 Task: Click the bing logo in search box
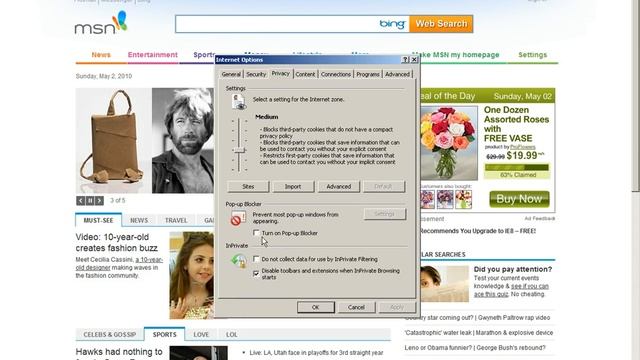392,24
